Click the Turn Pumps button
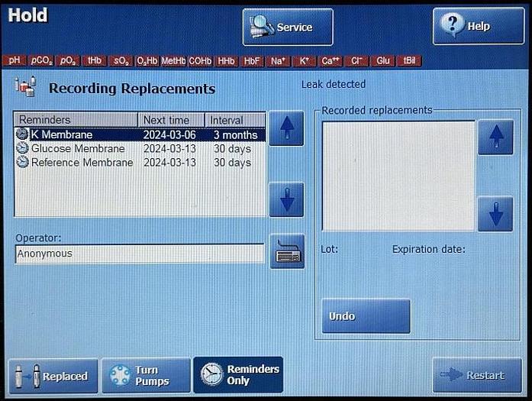This screenshot has width=532, height=401. (x=147, y=376)
